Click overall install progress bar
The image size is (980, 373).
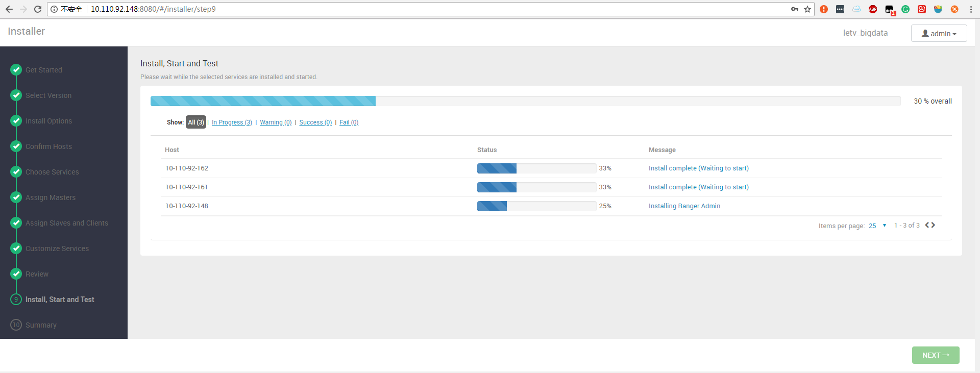526,101
